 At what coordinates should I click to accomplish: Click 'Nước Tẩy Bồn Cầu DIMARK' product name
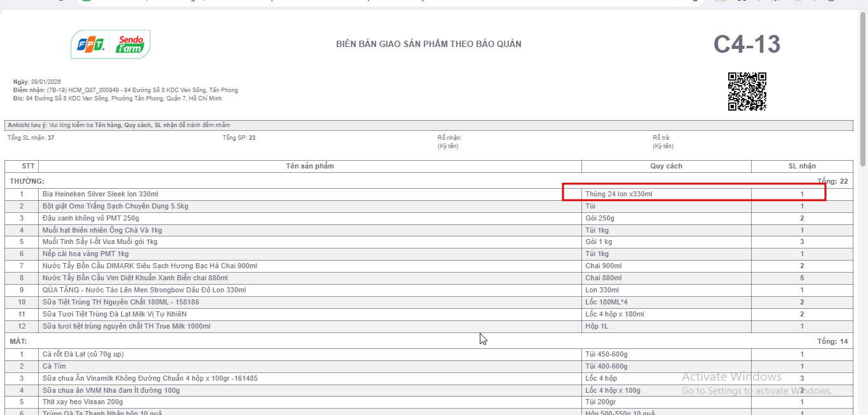coord(150,266)
